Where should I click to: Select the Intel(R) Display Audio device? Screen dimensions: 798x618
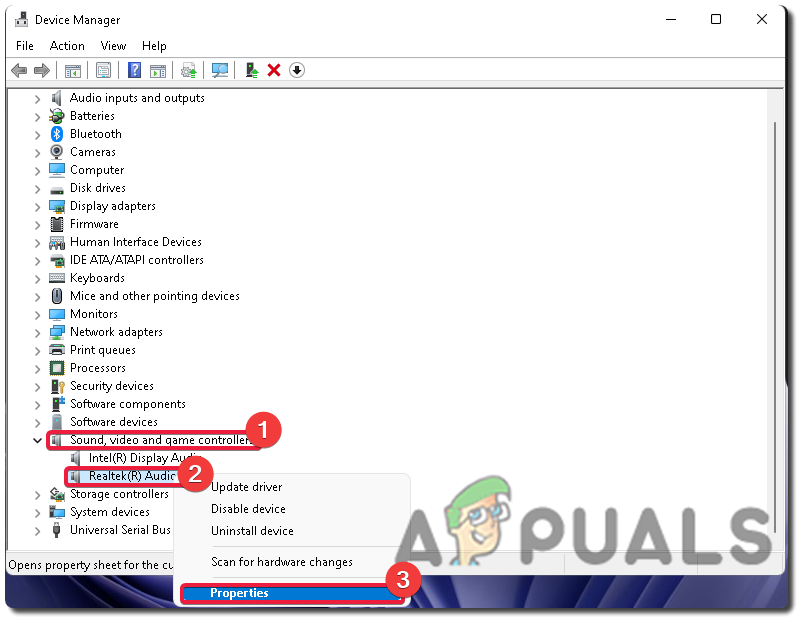[144, 458]
